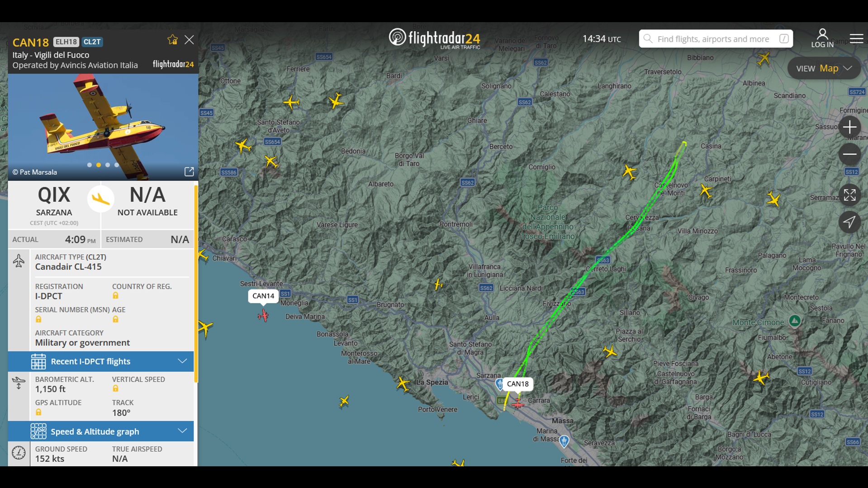Image resolution: width=868 pixels, height=488 pixels.
Task: Click the 4:09 PM actual departure time
Action: point(80,240)
